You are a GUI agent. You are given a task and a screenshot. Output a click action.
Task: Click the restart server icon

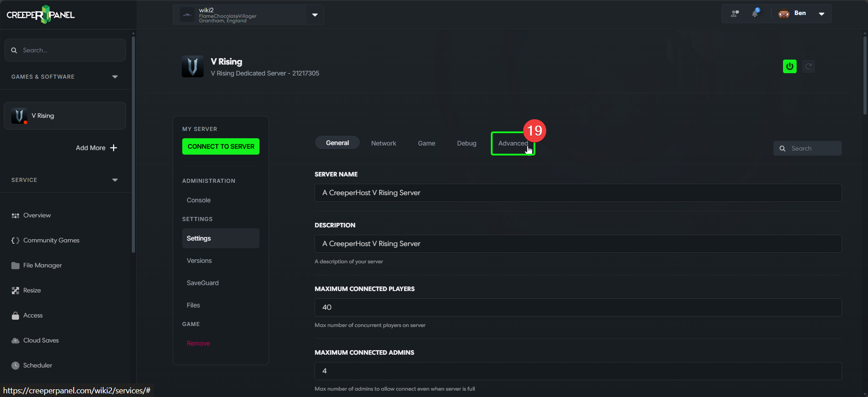click(808, 66)
